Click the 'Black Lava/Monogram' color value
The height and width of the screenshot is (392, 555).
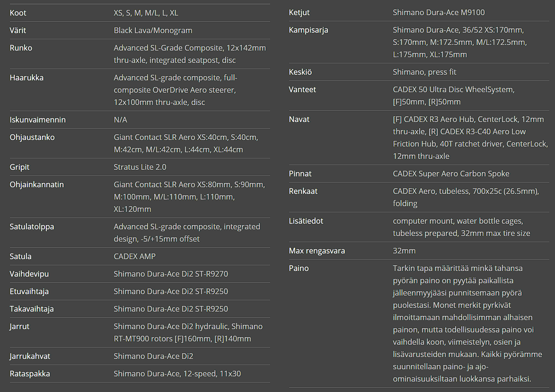pos(153,30)
